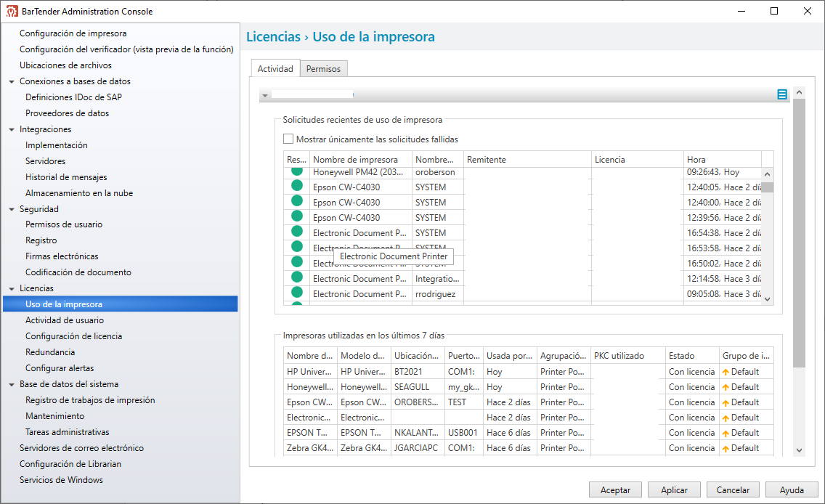This screenshot has width=825, height=504.
Task: Open Servicios de Windows item
Action: click(61, 480)
